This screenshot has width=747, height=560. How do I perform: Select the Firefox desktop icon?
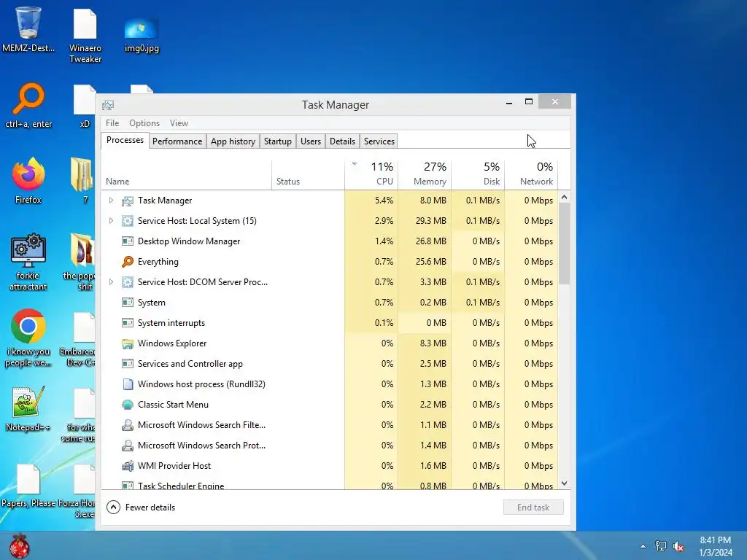28,174
